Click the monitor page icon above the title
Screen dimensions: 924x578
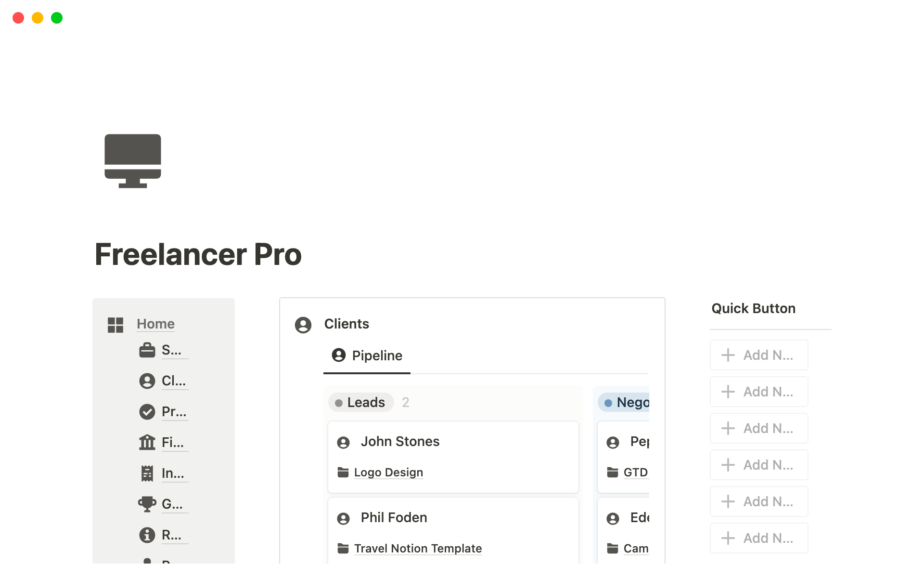point(133,161)
